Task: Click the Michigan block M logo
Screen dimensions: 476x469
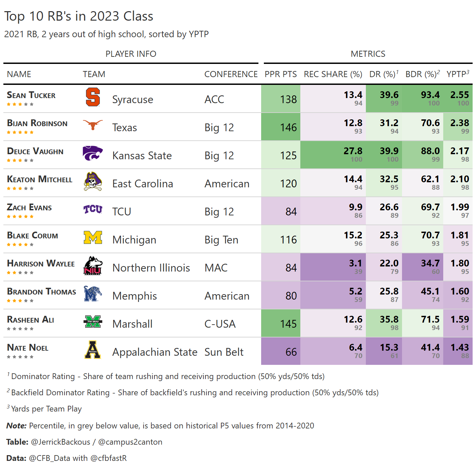Action: [x=93, y=237]
